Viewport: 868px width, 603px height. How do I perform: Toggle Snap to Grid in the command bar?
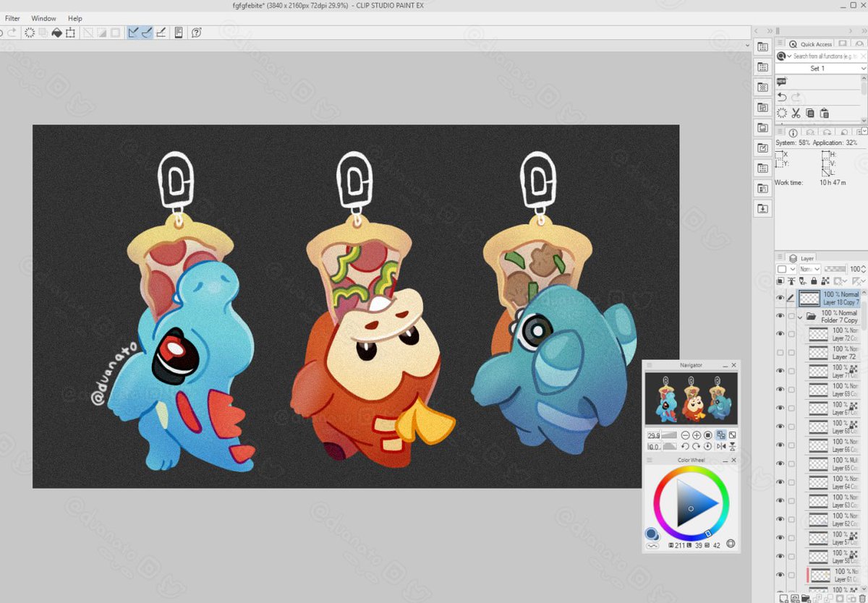pos(161,33)
